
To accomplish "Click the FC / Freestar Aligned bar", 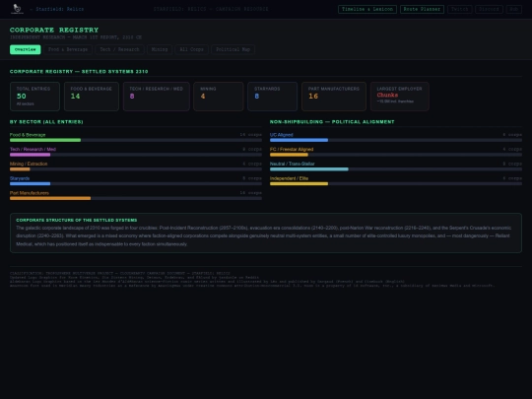I will [289, 155].
